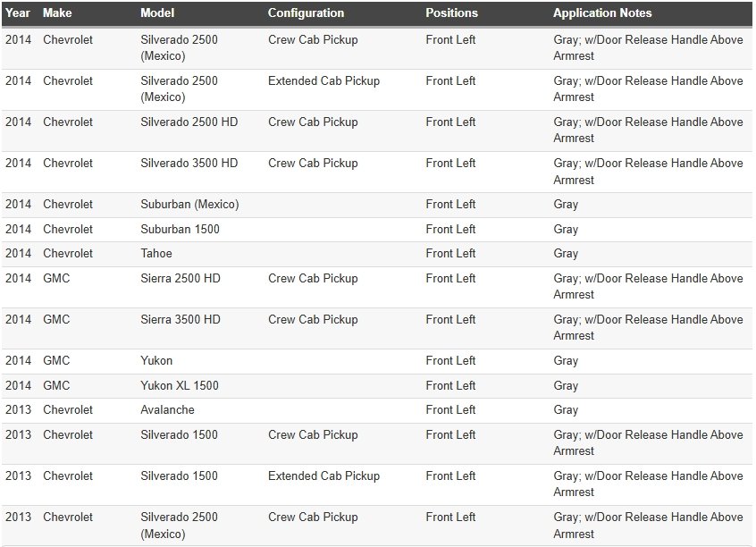
Task: Click the Positions column header
Action: pyautogui.click(x=451, y=13)
